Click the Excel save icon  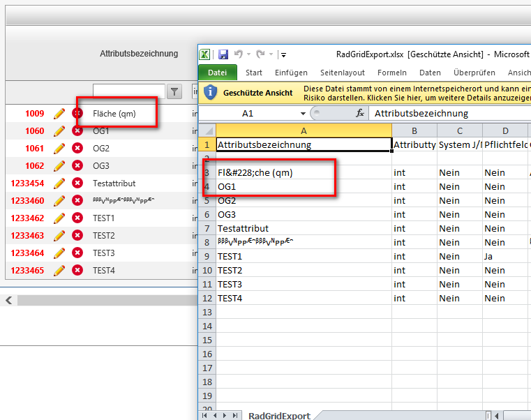click(x=223, y=54)
